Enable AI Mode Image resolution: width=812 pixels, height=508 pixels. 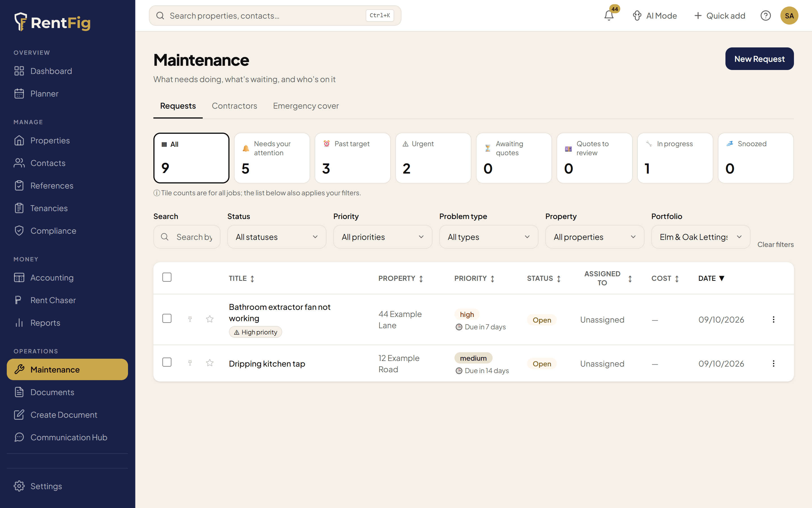[x=655, y=16]
